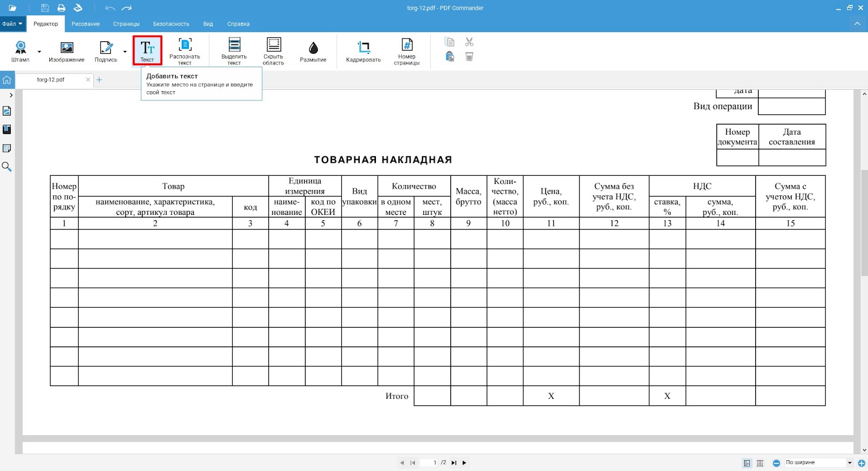Save the document with the floppy disk icon
Viewport: 868px width, 471px height.
[x=45, y=8]
